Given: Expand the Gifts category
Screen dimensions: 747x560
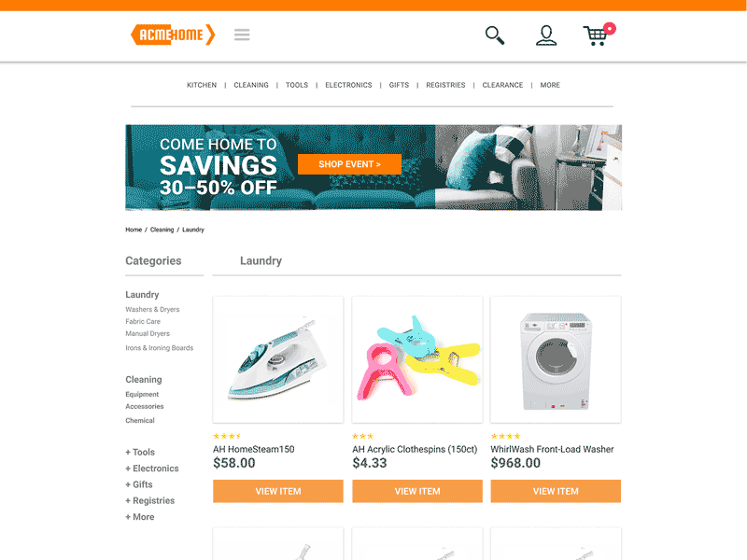Looking at the screenshot, I should tap(139, 484).
